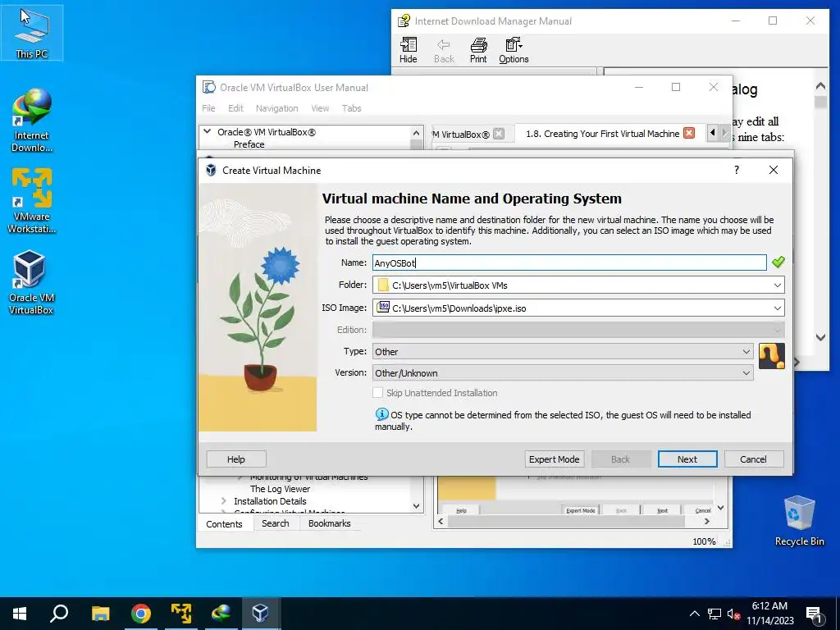Screen dimensions: 840x630
Task: Select Preface in manual contents tree
Action: tap(249, 144)
